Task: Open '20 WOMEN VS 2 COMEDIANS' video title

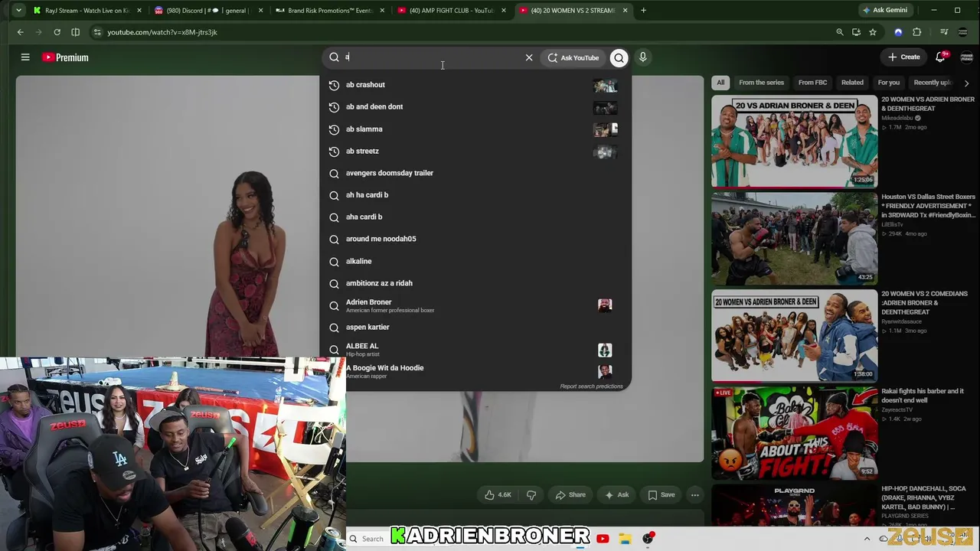Action: [925, 303]
